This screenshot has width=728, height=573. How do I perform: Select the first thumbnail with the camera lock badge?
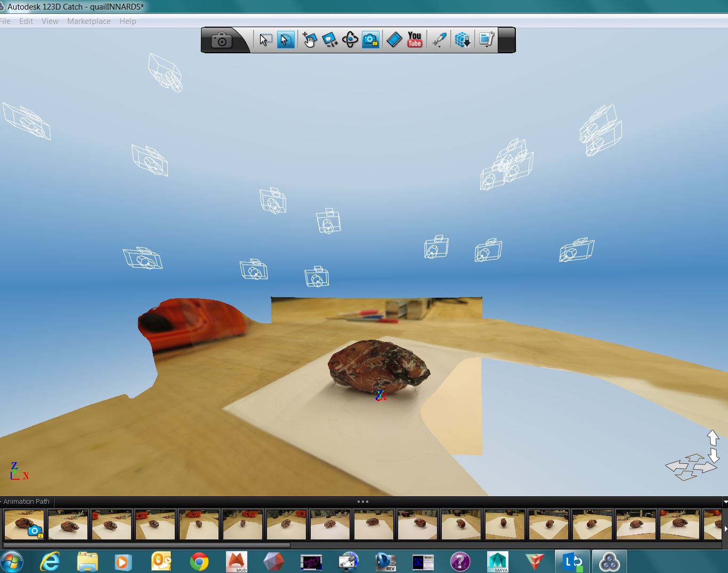point(25,525)
